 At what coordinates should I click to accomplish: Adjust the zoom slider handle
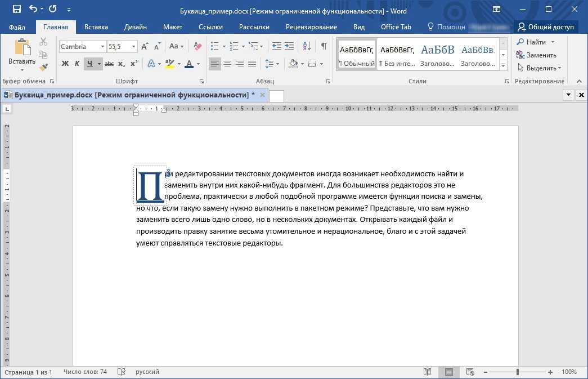[518, 372]
